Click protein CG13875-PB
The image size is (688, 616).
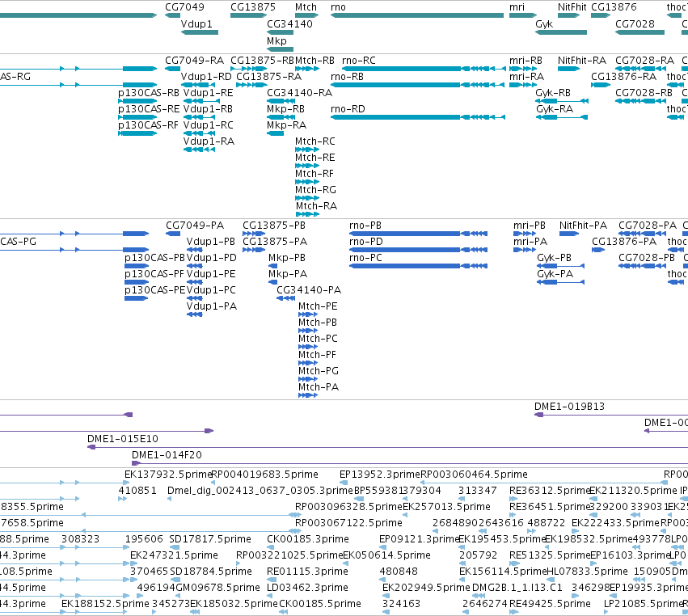coord(274,225)
